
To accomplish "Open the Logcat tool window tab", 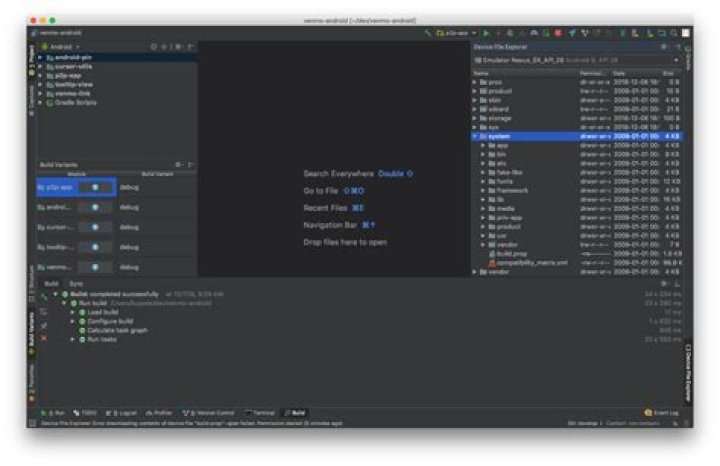I will point(121,413).
